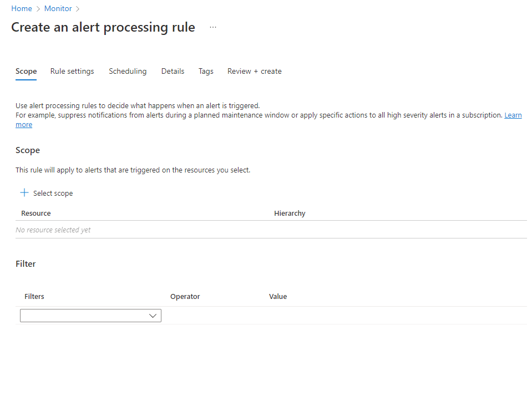Jump to the Review + create tab
Image resolution: width=532 pixels, height=396 pixels.
(x=255, y=71)
